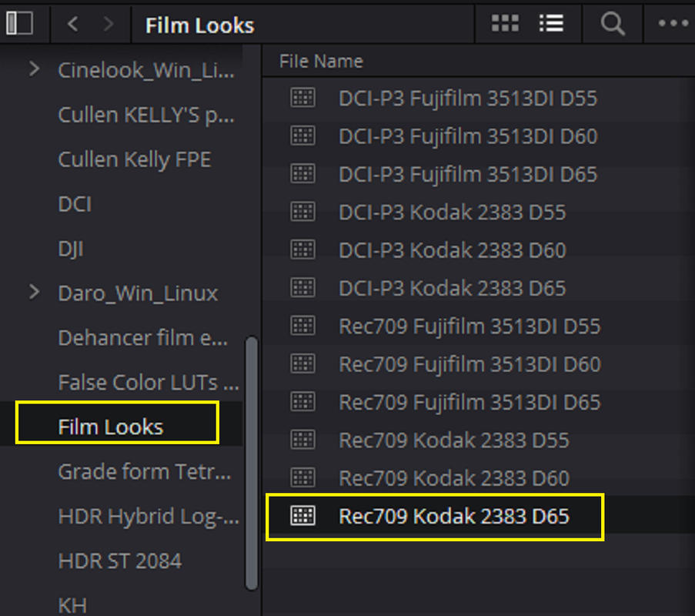Switch to list view
Viewport: 695px width, 616px height.
tap(551, 23)
